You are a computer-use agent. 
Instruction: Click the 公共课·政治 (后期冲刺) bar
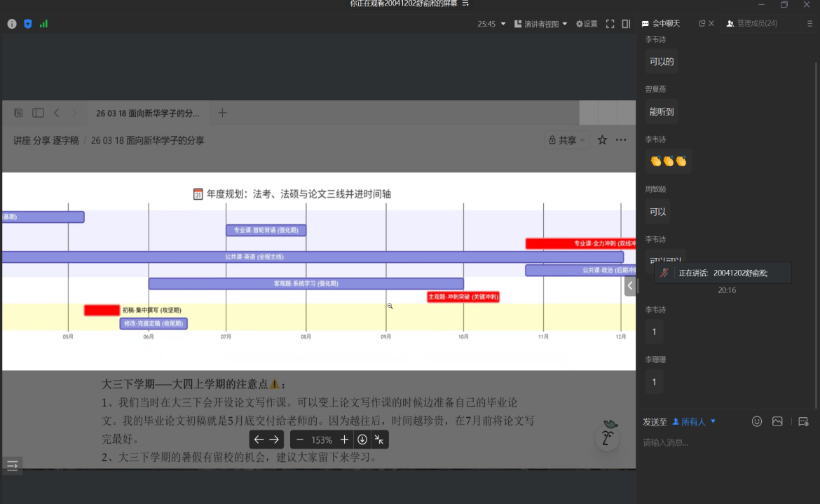pyautogui.click(x=580, y=271)
